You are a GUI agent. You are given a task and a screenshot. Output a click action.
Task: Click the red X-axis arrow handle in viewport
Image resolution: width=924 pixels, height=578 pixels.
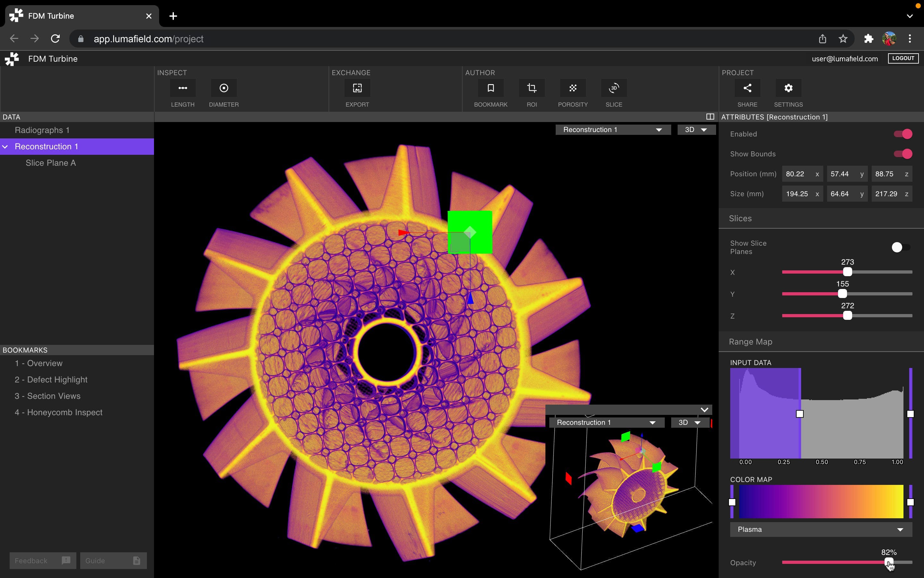tap(404, 232)
